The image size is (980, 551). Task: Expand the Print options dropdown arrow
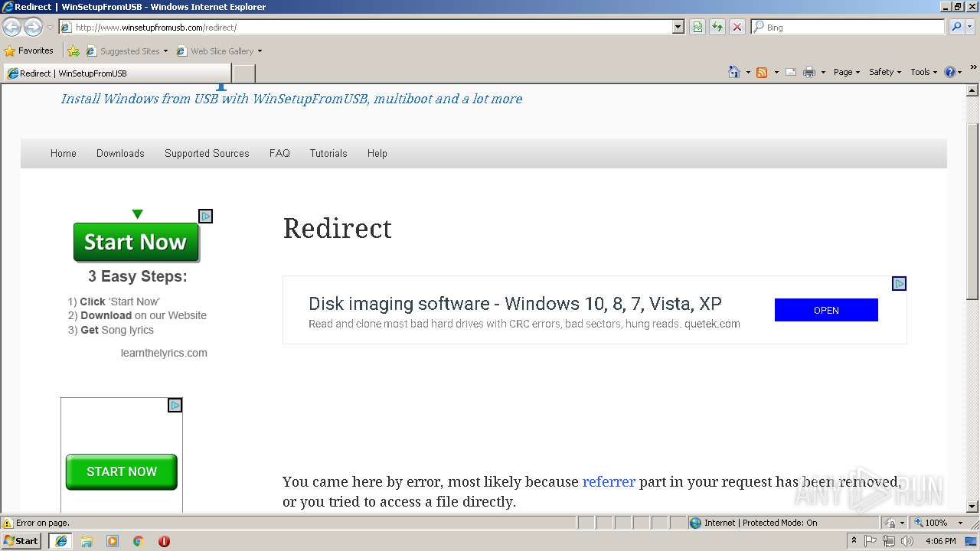pos(823,72)
